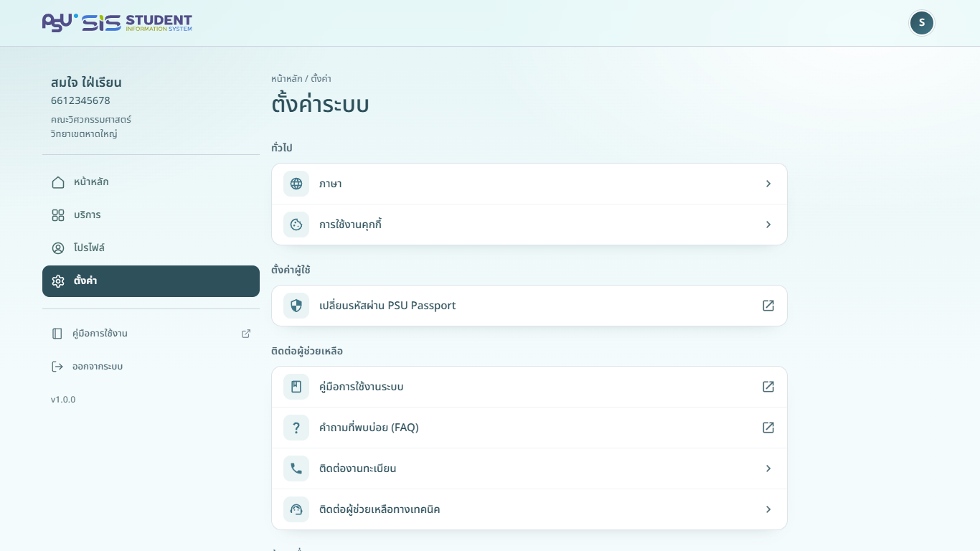Screen dimensions: 980x551
Task: Click the student name สมใจ ใฝ่เรียน
Action: pos(86,82)
